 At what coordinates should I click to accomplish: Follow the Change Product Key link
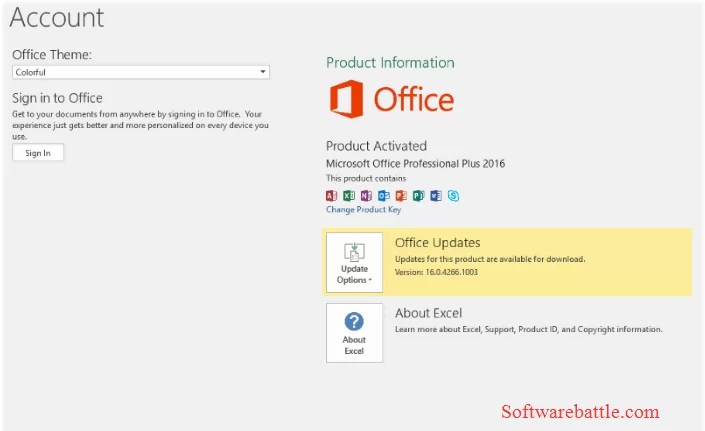[363, 209]
